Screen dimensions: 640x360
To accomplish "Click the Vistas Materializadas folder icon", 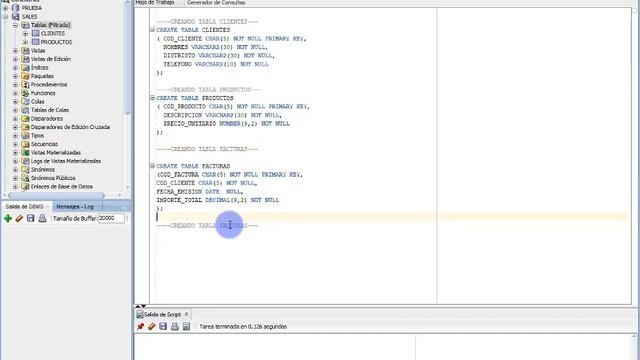I will pos(25,153).
